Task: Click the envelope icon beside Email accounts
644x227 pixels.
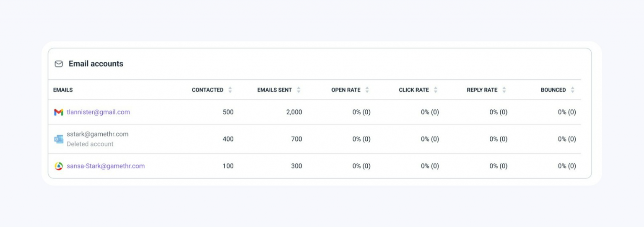Action: 59,64
